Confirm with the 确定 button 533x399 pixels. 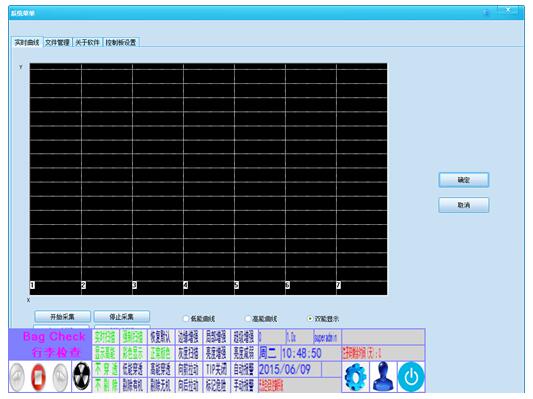(x=464, y=180)
